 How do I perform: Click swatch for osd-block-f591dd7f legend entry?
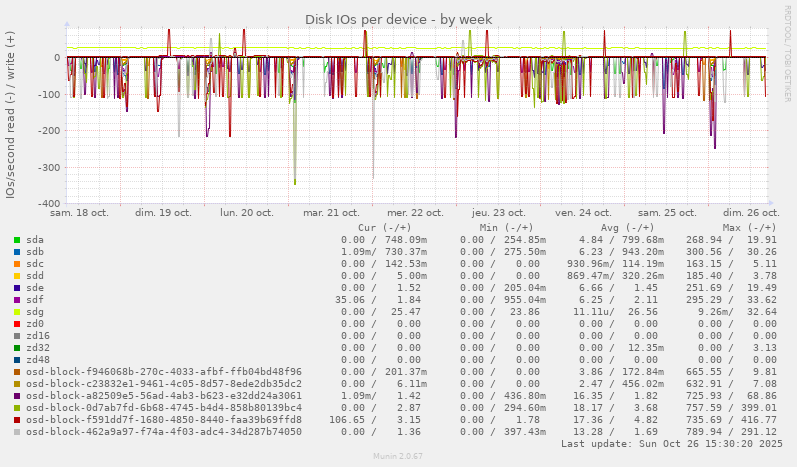coord(17,420)
